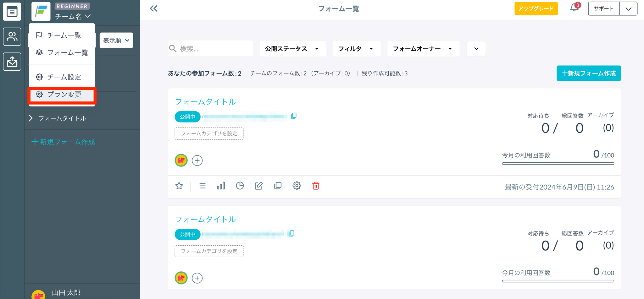
Task: Click the pie chart report icon
Action: [240, 186]
